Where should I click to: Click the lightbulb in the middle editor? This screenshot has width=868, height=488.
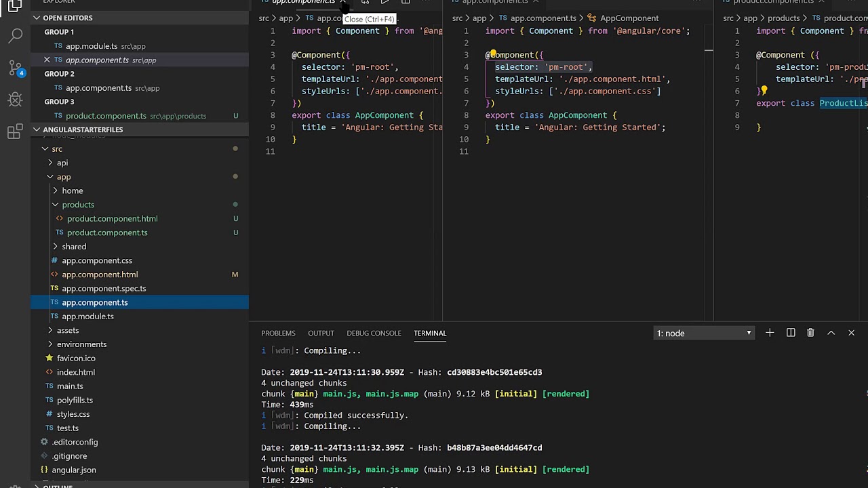(493, 54)
